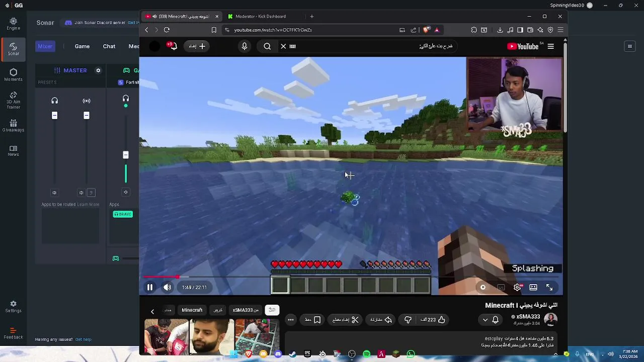Click the Brave Shields icon
Screen dimensions: 644x362
pos(426,30)
